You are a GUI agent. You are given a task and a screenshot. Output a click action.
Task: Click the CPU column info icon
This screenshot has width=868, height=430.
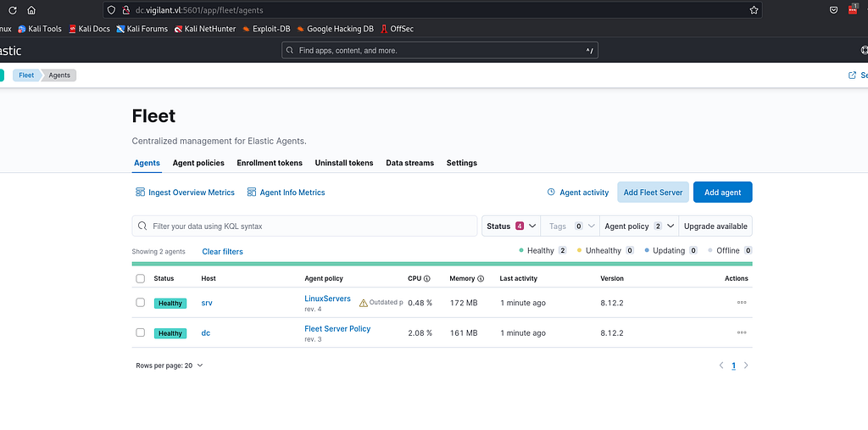click(427, 279)
